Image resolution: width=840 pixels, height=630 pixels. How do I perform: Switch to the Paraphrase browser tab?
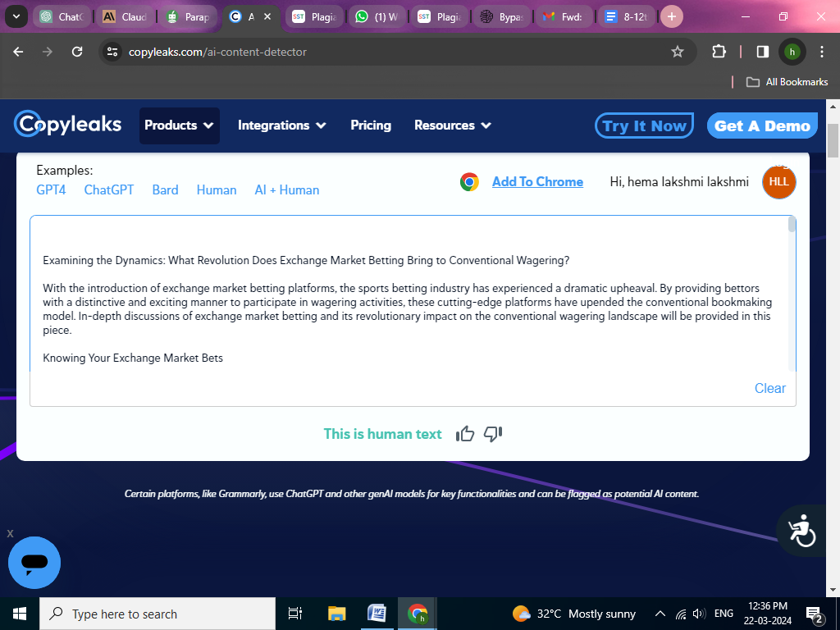(188, 16)
